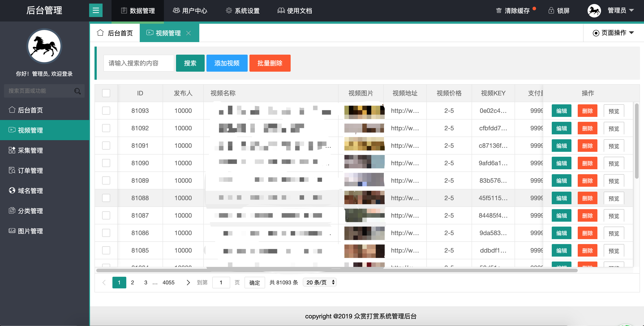644x326 pixels.
Task: Check the row 81092 checkbox
Action: coord(106,128)
